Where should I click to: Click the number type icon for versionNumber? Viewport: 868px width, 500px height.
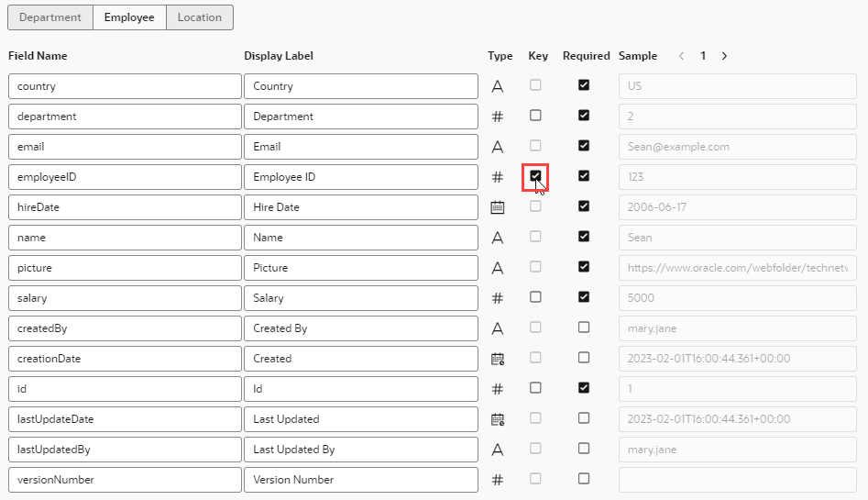click(x=498, y=480)
